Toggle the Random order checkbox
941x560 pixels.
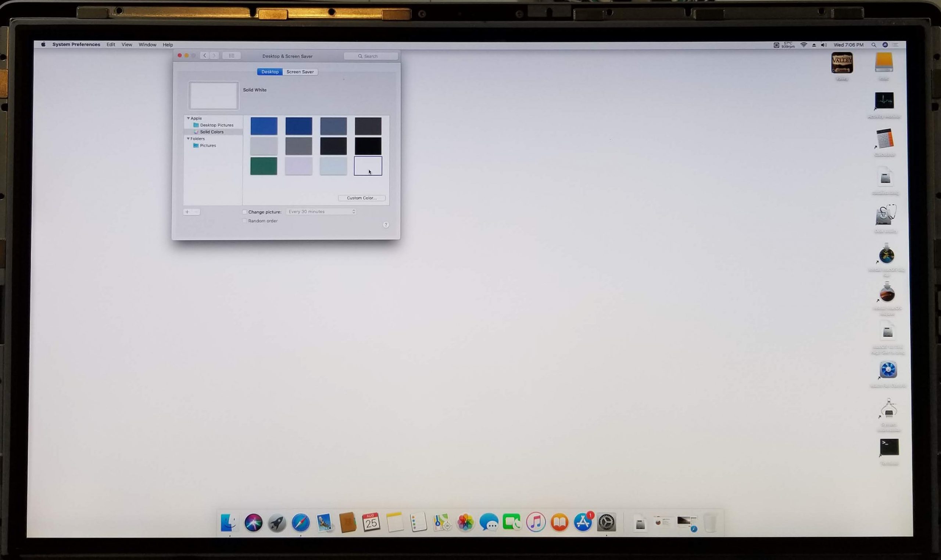(x=245, y=221)
